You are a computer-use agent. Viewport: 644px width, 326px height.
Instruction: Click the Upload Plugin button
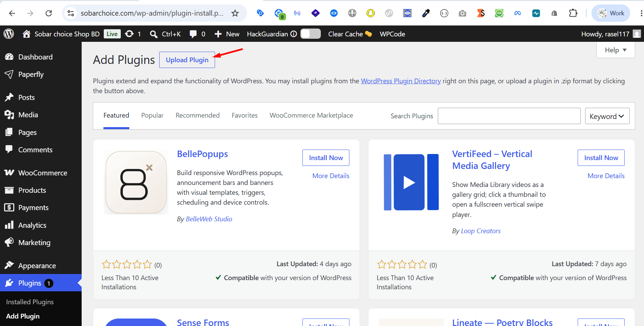(x=187, y=60)
